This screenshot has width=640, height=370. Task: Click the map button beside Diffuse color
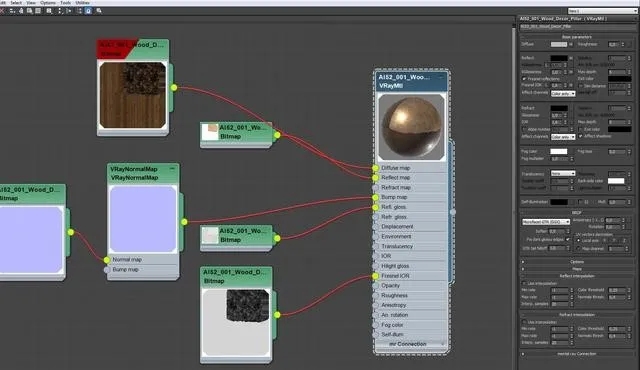571,44
